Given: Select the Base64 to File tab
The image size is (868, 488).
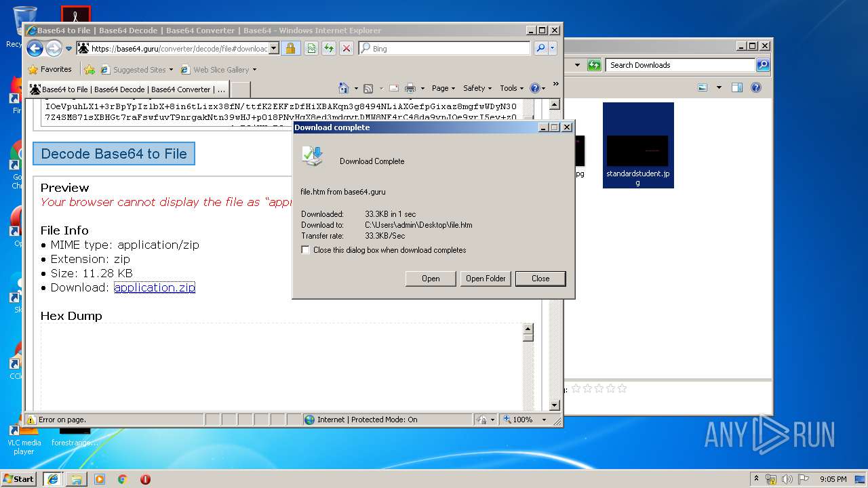Looking at the screenshot, I should (127, 89).
